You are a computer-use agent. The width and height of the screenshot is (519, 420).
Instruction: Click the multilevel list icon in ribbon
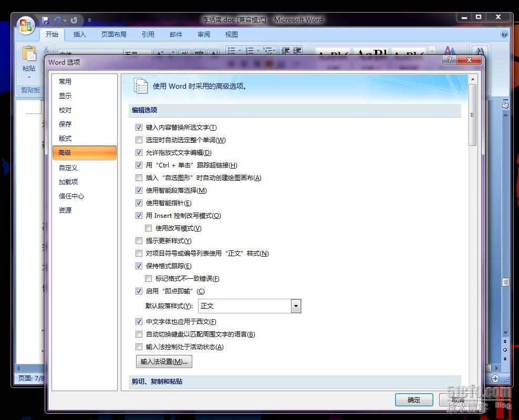(x=267, y=50)
